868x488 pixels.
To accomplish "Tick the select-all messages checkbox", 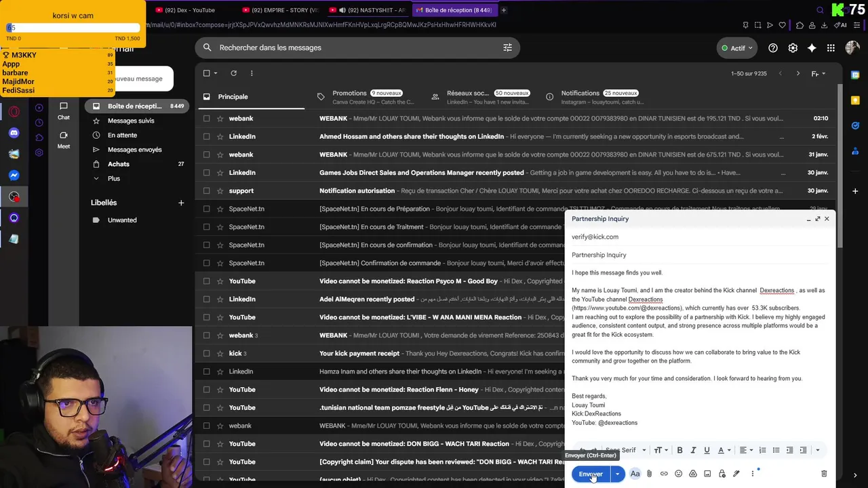I will pos(207,73).
